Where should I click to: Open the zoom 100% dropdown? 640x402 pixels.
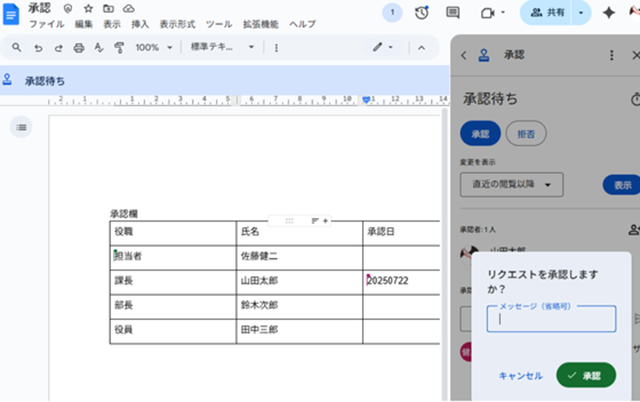click(153, 47)
